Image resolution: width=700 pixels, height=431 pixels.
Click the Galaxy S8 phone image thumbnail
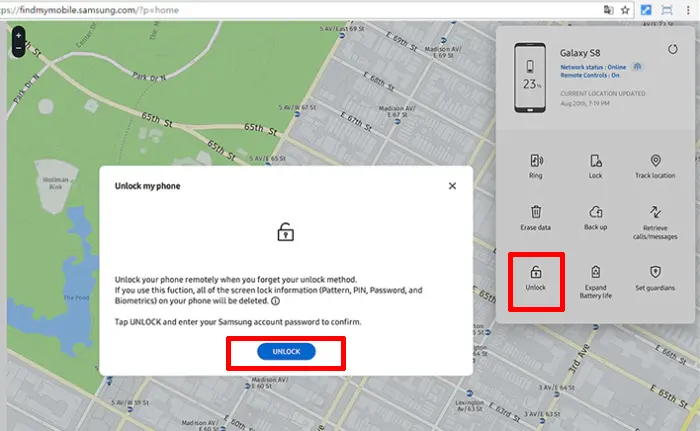coord(530,78)
